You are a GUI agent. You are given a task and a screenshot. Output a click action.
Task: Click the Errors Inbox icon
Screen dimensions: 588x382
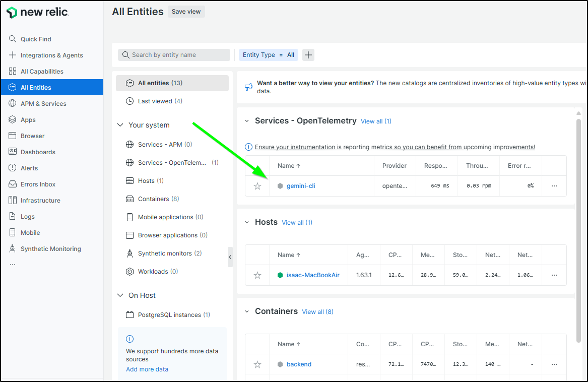(13, 184)
